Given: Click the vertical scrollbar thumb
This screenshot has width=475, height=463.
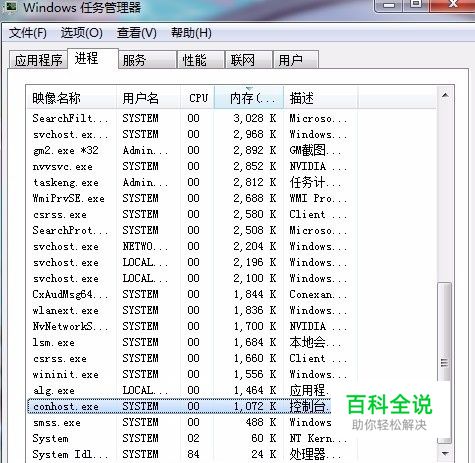Looking at the screenshot, I should point(444,363).
